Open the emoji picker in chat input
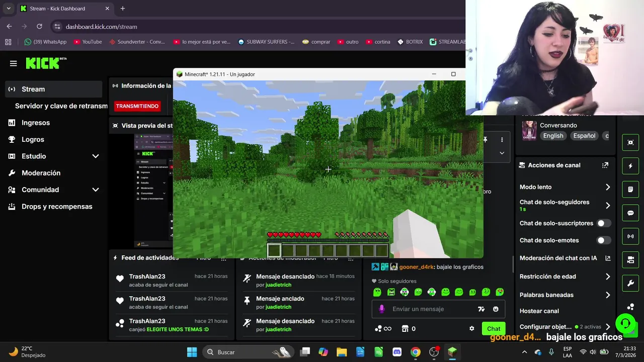This screenshot has width=644, height=362. [x=496, y=309]
